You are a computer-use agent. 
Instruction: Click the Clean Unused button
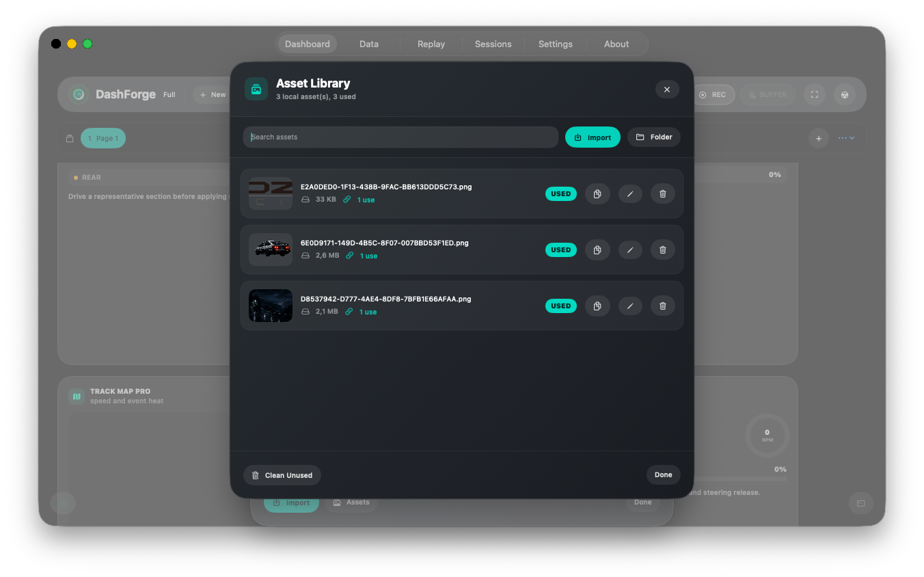coord(282,475)
